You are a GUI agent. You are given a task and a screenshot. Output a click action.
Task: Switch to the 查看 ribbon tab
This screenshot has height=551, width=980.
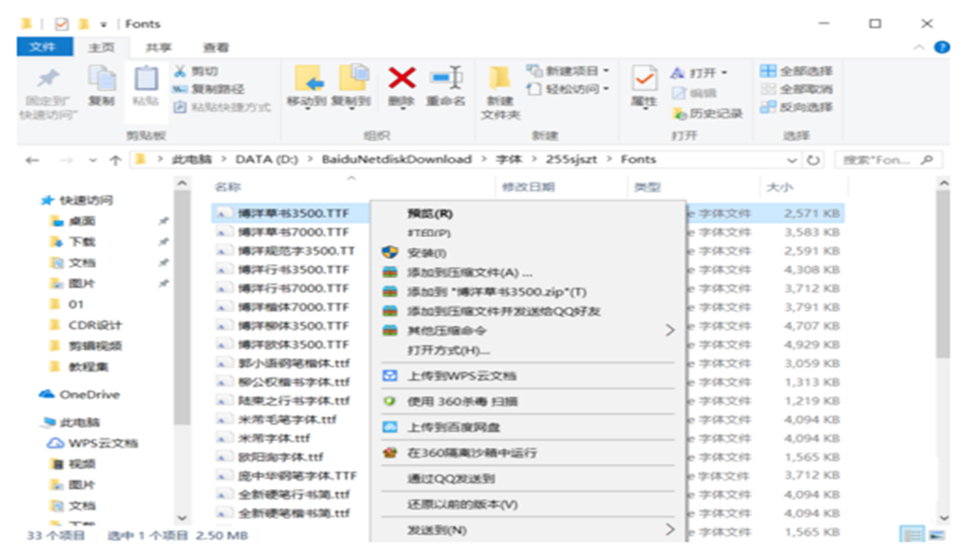216,47
